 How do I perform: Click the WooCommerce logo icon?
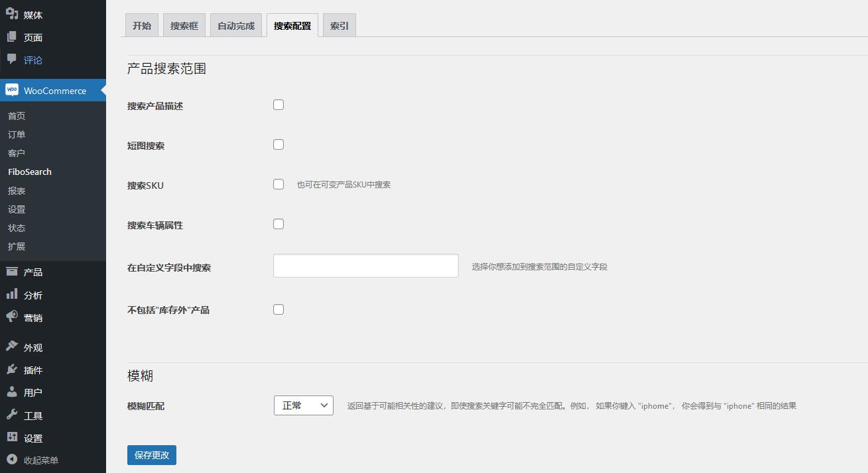point(12,90)
